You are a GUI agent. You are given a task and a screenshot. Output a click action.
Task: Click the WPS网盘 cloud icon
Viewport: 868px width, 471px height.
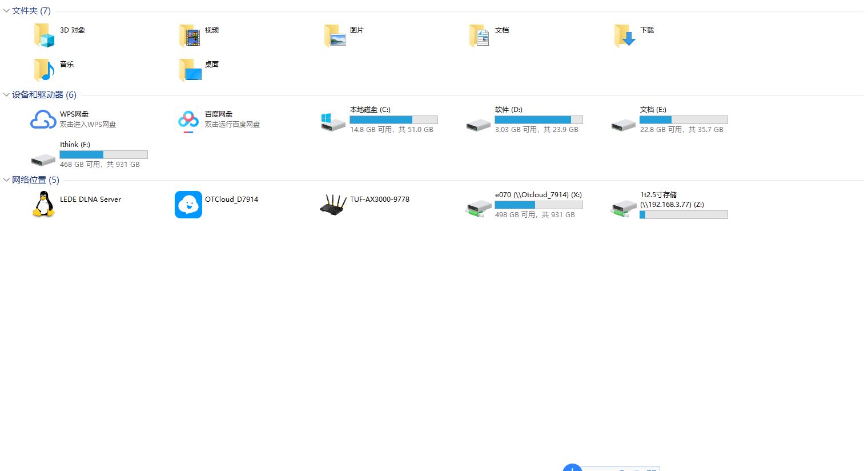click(x=43, y=120)
